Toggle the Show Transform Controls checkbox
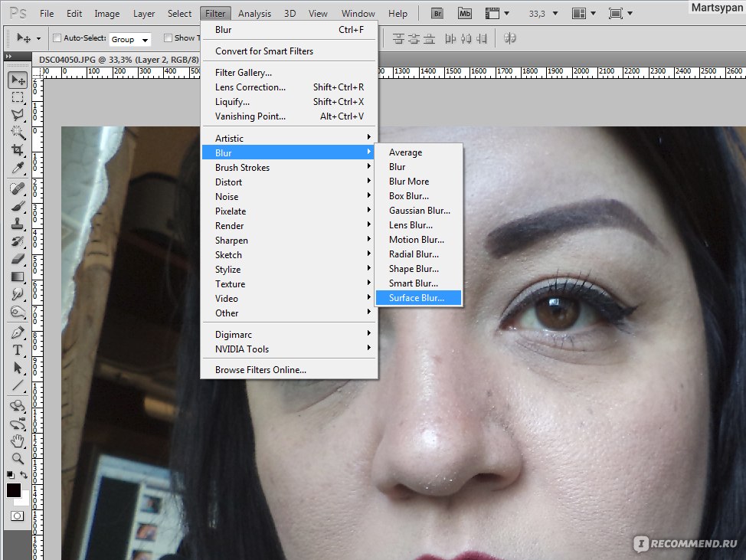Image resolution: width=746 pixels, height=560 pixels. tap(169, 38)
